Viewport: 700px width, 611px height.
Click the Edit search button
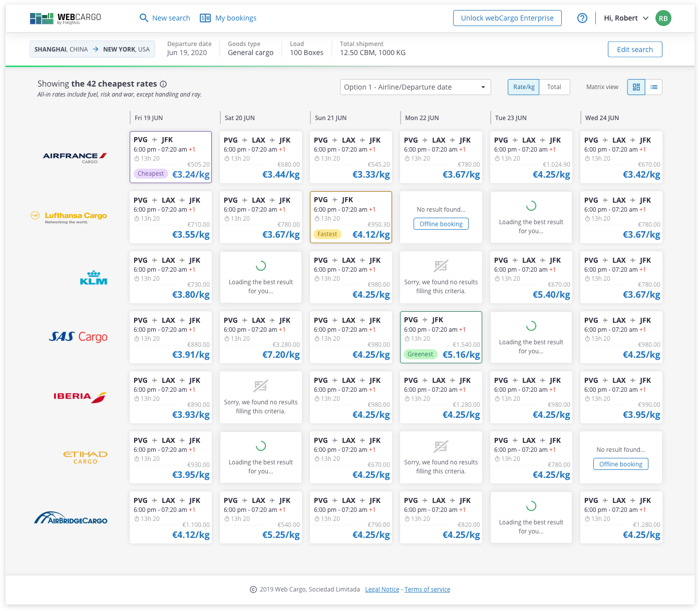pos(634,50)
